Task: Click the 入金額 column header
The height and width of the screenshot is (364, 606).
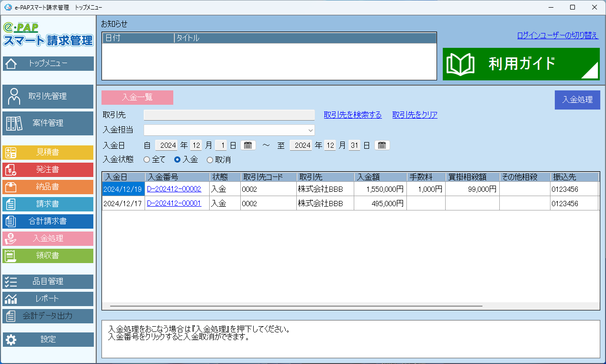Action: click(381, 177)
